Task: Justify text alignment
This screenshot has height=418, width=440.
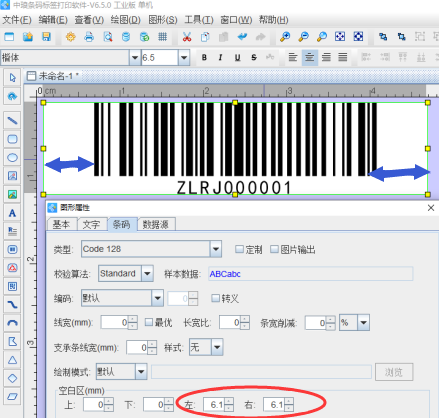Action: pyautogui.click(x=343, y=57)
